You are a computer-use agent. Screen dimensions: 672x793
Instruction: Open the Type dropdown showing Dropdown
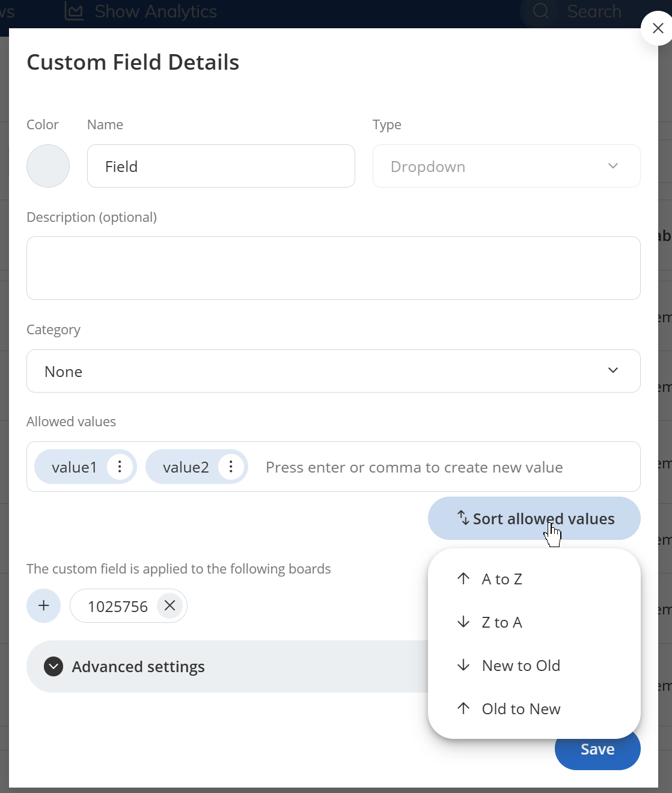tap(506, 166)
